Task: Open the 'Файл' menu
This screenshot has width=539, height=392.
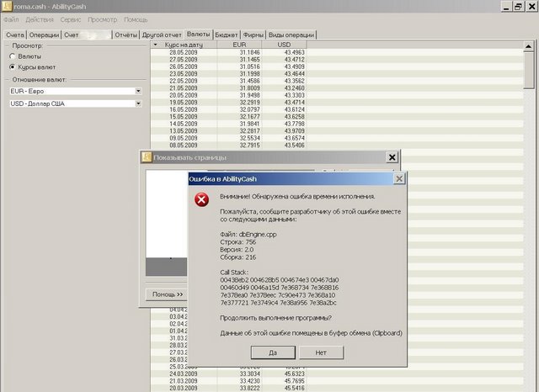Action: [11, 19]
